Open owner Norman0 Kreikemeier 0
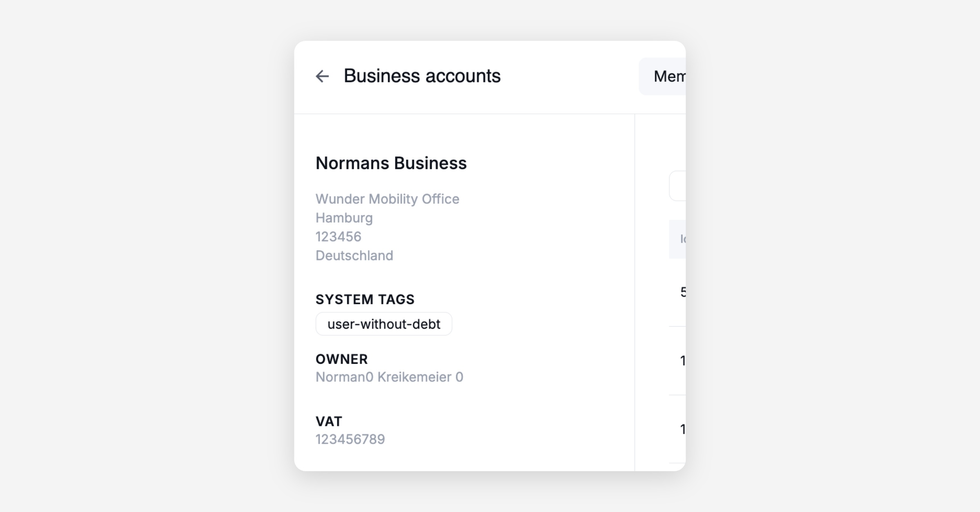 [x=389, y=377]
